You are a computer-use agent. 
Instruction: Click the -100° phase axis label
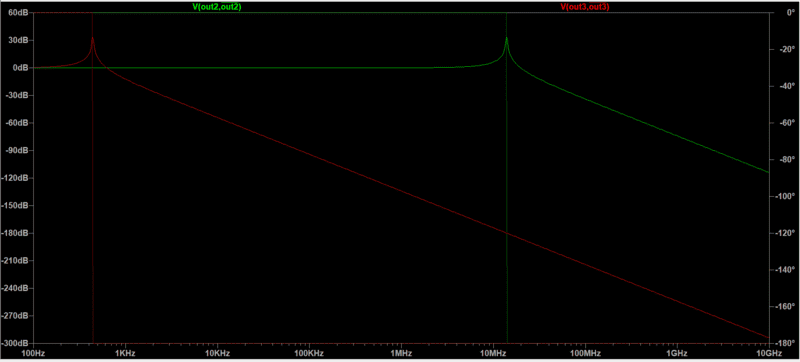(785, 196)
